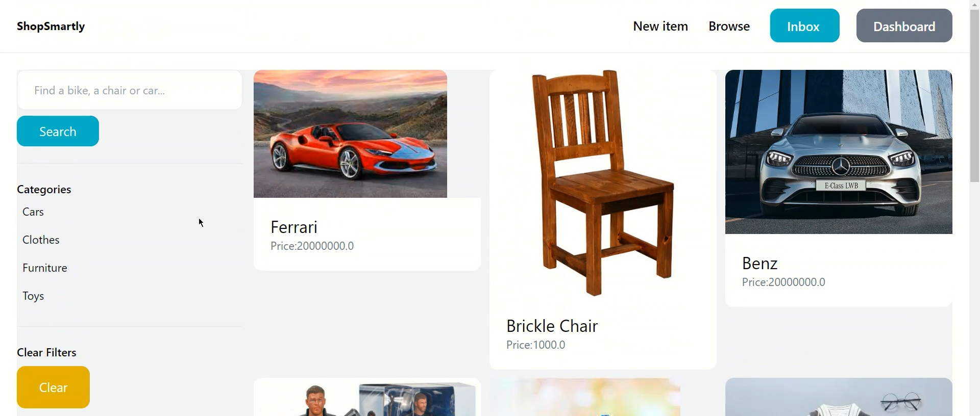Screen dimensions: 980x416
Task: Select the Brickle Chair title
Action: tap(552, 326)
